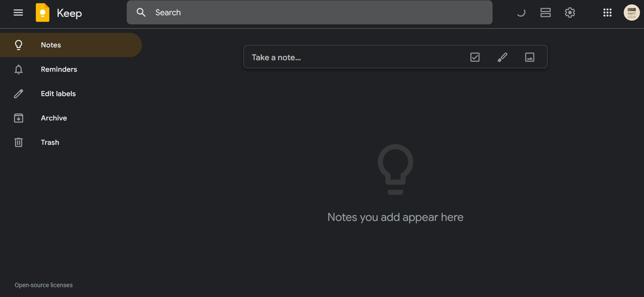644x297 pixels.
Task: Click the Keep logo icon
Action: click(x=43, y=13)
